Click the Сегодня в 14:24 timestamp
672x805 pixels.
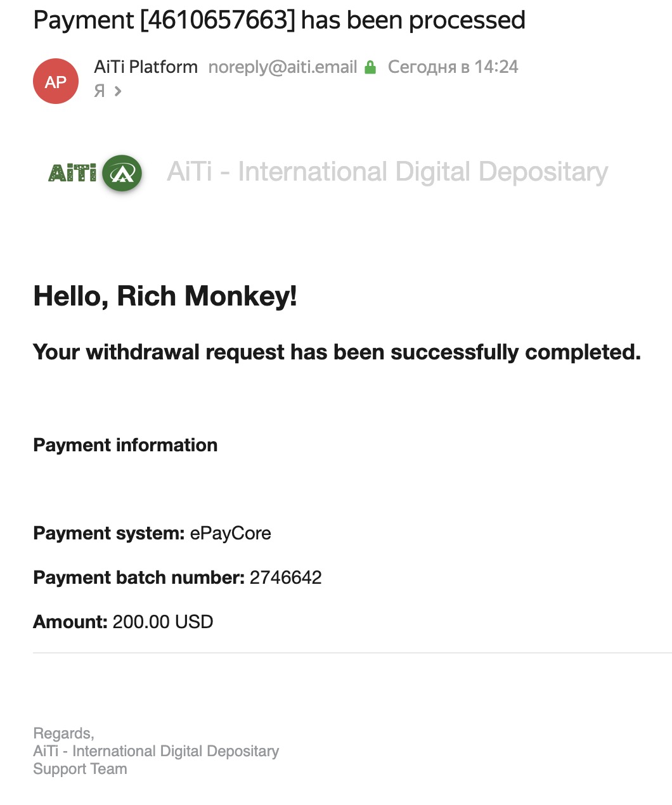click(x=453, y=67)
